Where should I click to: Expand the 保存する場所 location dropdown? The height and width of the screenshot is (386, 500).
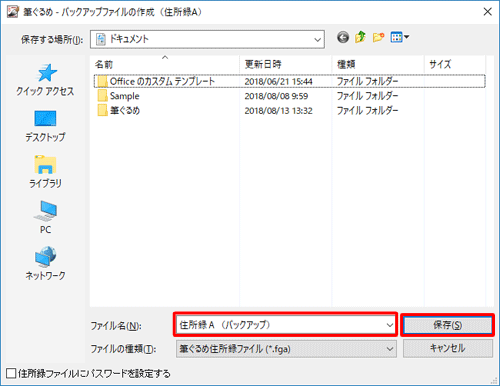click(318, 39)
